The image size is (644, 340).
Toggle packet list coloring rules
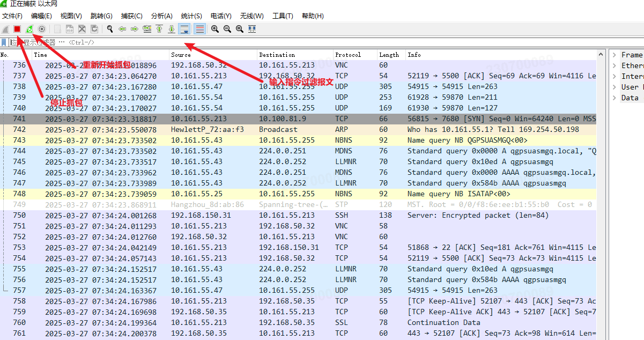click(199, 29)
